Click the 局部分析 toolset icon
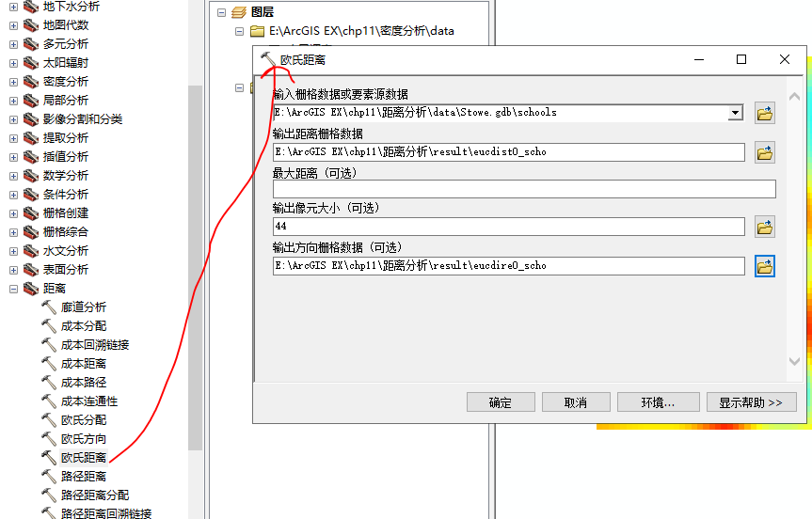This screenshot has height=519, width=812. tap(31, 101)
